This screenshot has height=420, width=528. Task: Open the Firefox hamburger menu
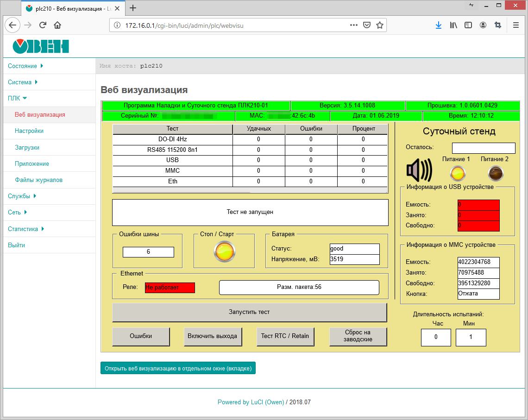(x=516, y=25)
